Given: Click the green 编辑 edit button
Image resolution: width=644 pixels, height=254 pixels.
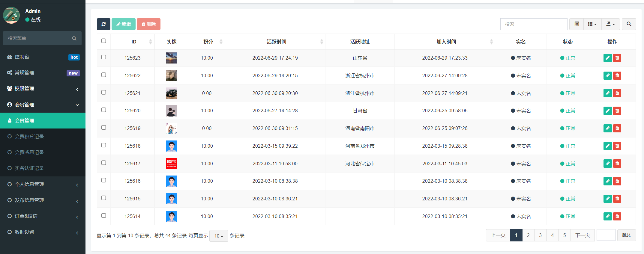Looking at the screenshot, I should tap(124, 24).
